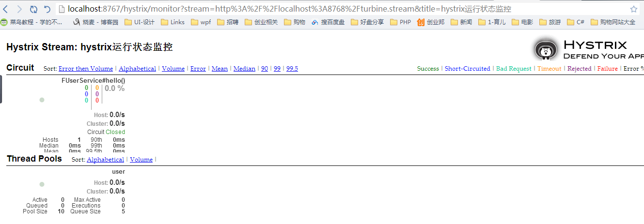Bookmark this page with the star icon
644x224 pixels.
633,9
